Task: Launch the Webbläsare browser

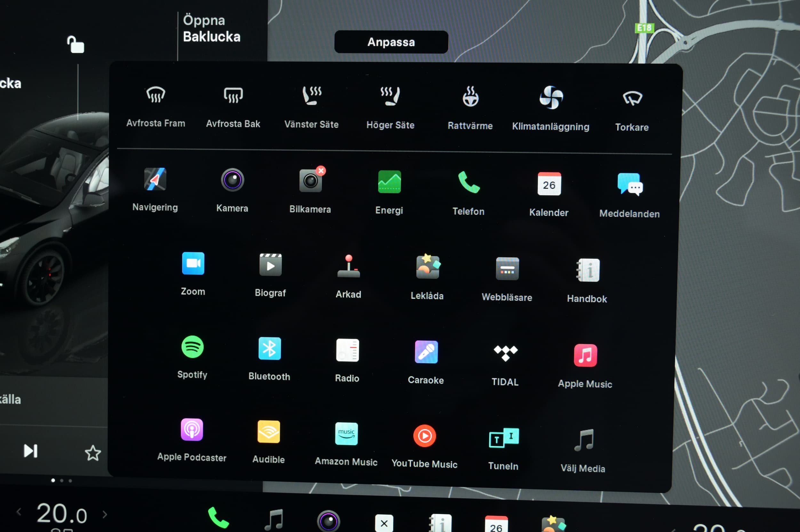Action: [507, 280]
